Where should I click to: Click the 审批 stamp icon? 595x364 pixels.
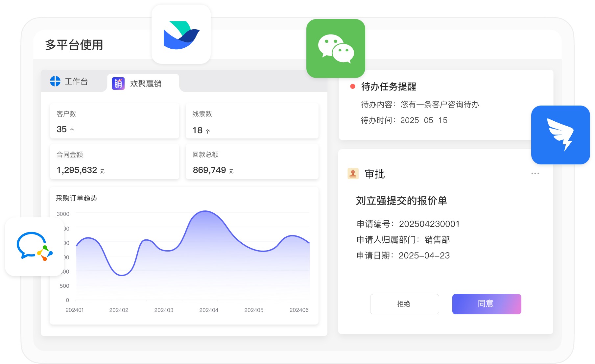(353, 174)
